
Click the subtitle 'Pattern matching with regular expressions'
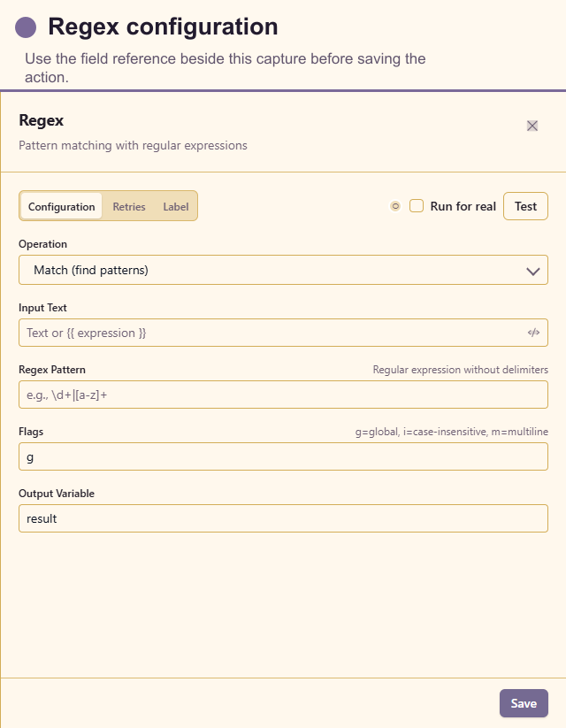[x=133, y=145]
